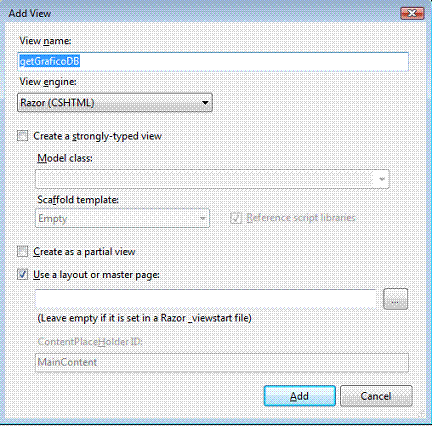
Task: Expand the Empty scaffold template list
Action: tap(122, 218)
